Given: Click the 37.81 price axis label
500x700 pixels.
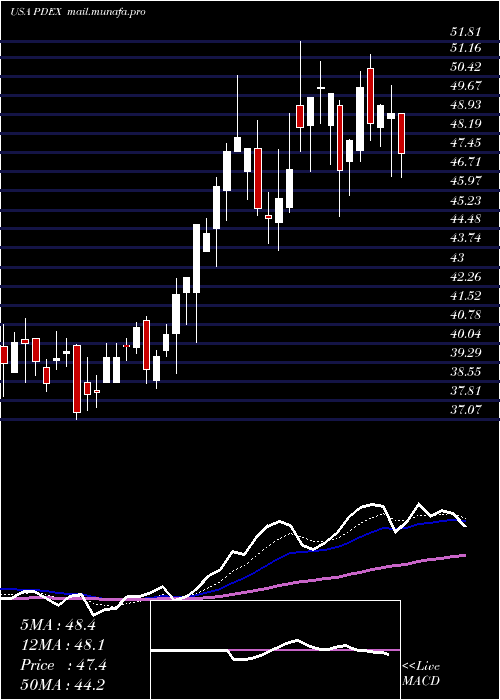Looking at the screenshot, I should click(465, 391).
